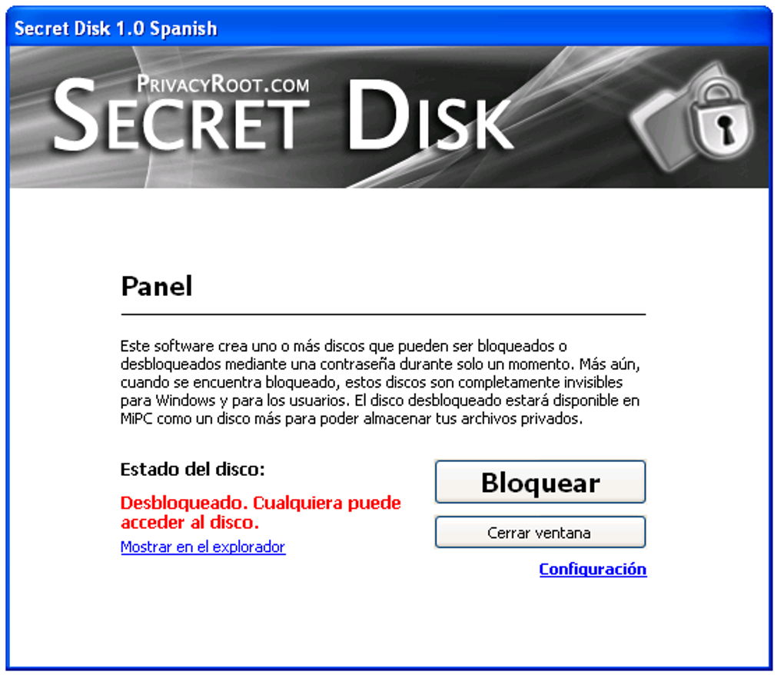Viewport: 784px width, 675px height.
Task: Click the horizontal line under Panel
Action: (384, 314)
